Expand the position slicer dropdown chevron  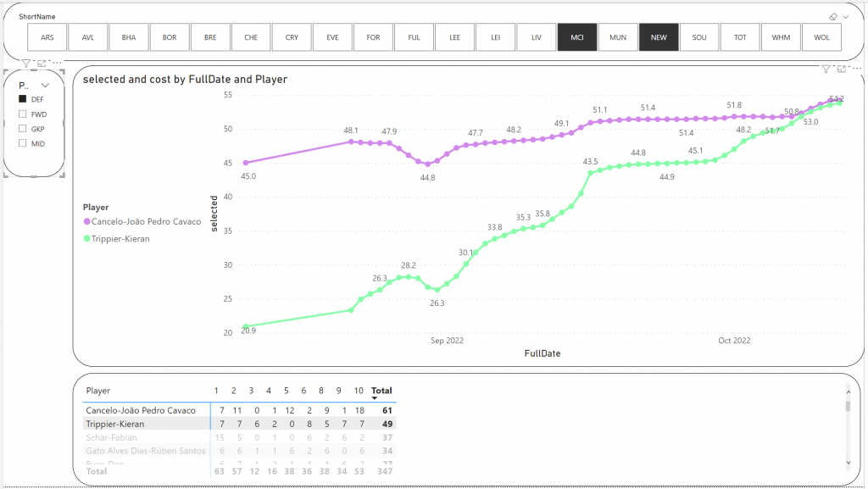[46, 85]
